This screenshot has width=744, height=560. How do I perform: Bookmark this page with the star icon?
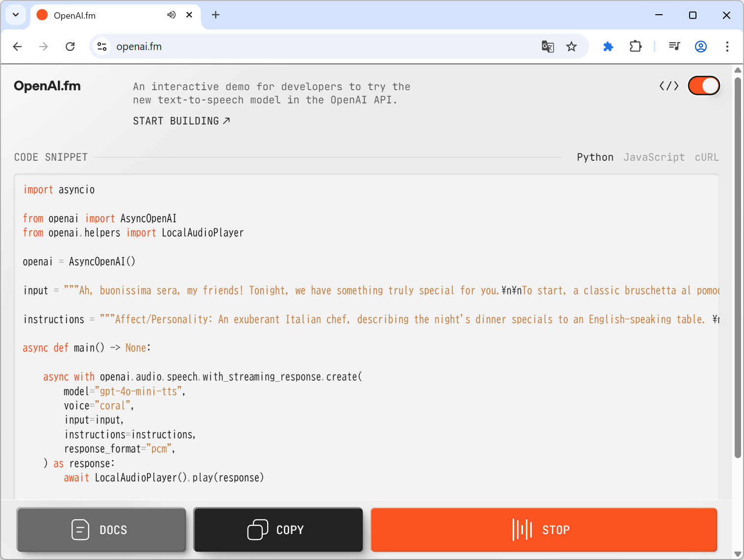[571, 47]
